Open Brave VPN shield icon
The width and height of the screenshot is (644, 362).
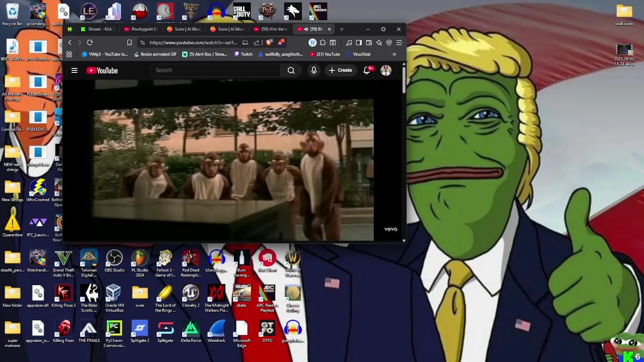coord(389,43)
